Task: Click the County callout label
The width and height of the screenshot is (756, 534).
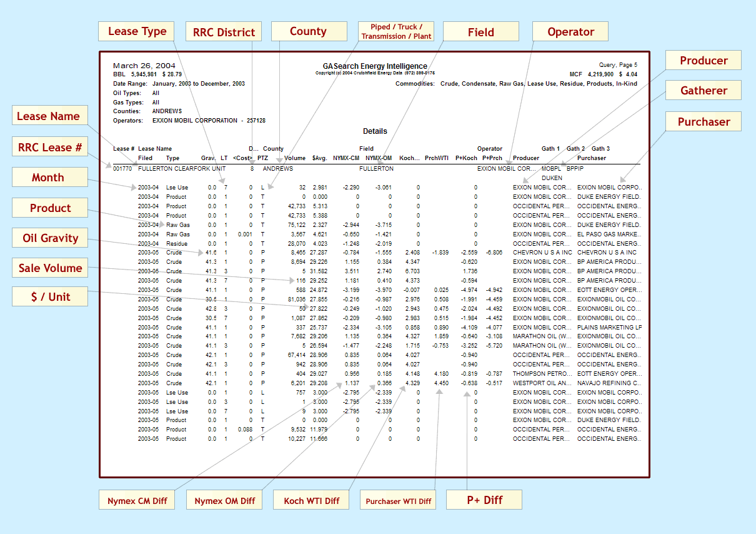Action: click(x=309, y=31)
